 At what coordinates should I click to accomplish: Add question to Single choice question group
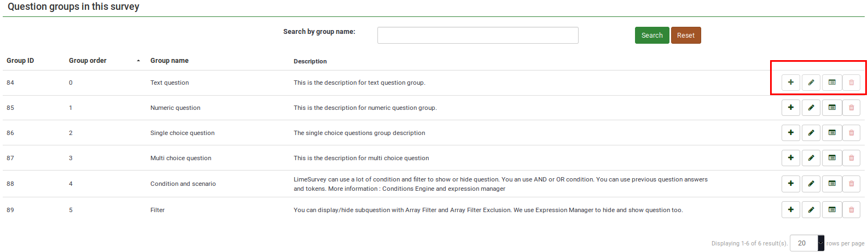coord(790,133)
